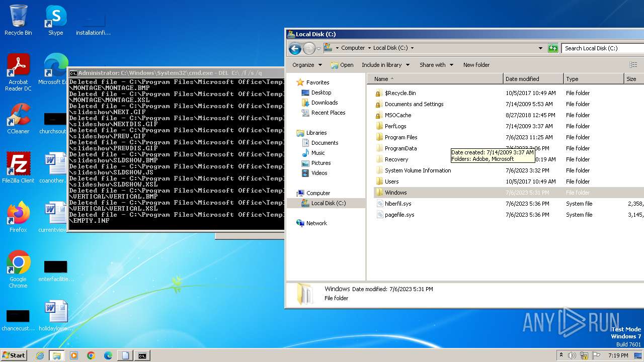644x362 pixels.
Task: Open Music library in navigation pane
Action: 318,153
